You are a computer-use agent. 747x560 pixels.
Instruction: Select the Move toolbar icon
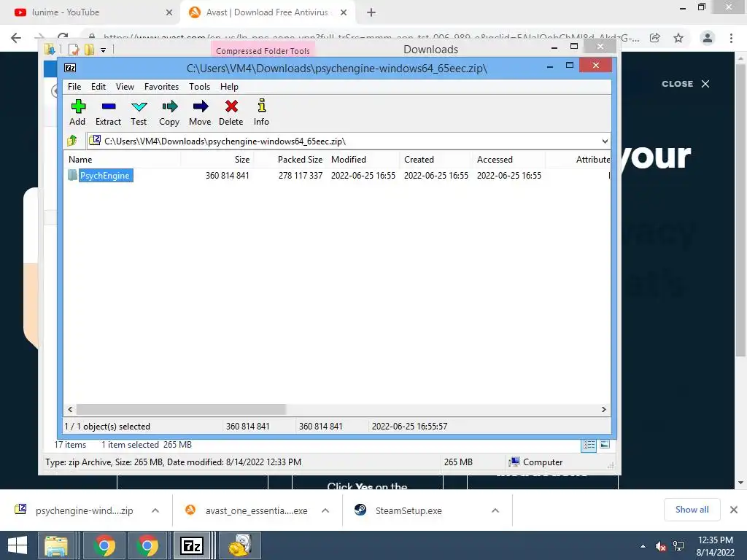[200, 112]
